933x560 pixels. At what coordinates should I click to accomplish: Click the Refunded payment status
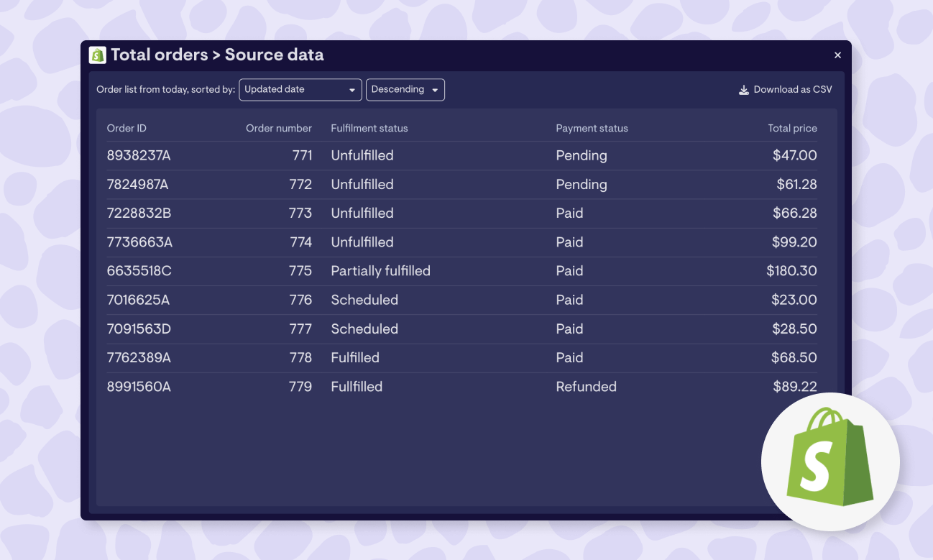(x=587, y=386)
